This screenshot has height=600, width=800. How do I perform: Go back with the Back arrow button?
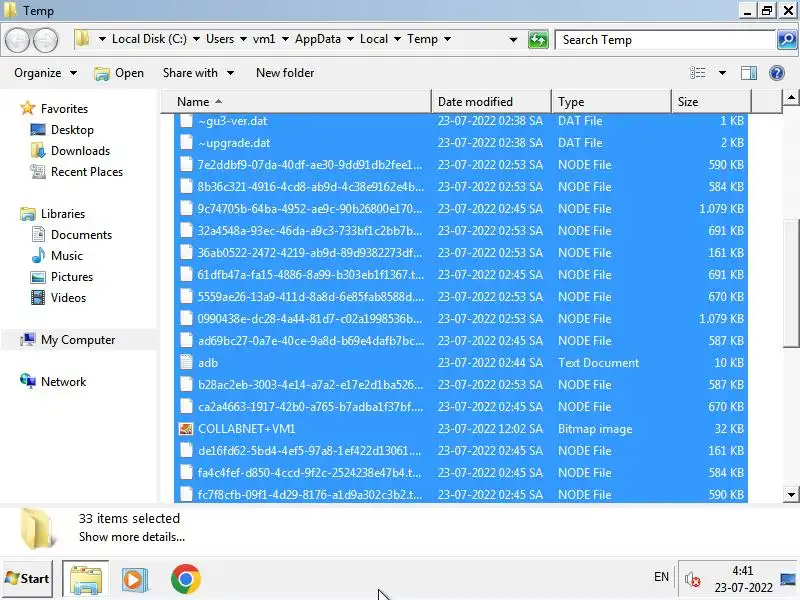click(18, 40)
